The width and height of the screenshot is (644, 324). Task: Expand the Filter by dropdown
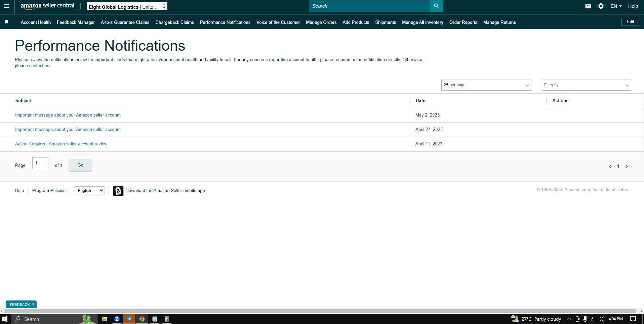click(586, 85)
